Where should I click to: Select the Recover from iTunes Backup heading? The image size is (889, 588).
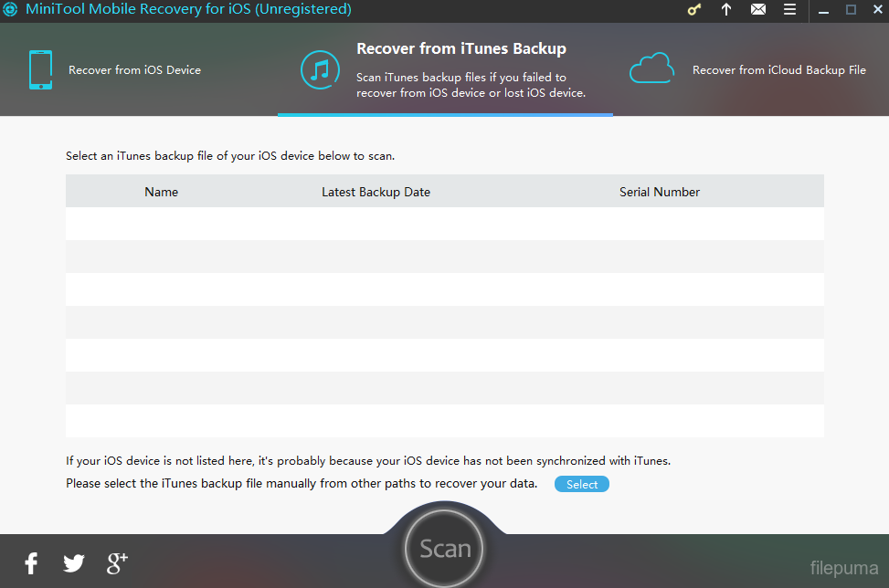point(460,48)
